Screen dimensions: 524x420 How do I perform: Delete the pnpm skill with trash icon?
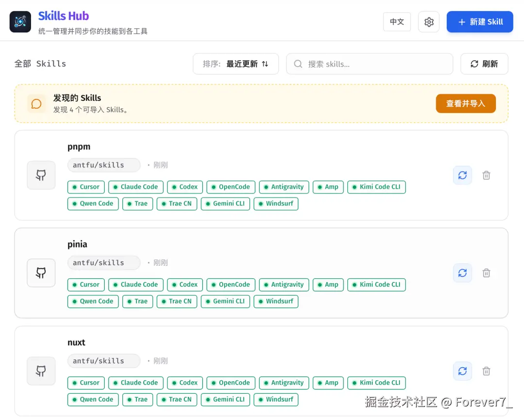(x=486, y=175)
